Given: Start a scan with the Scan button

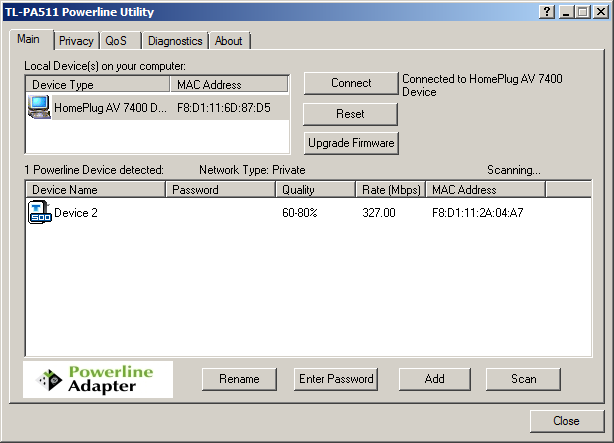Looking at the screenshot, I should [524, 379].
